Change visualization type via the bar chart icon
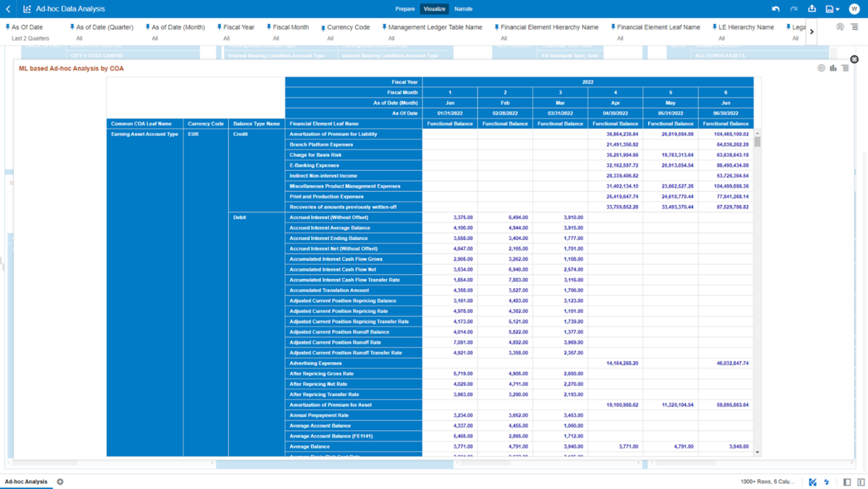Screen dimensions: 868x489 click(x=833, y=68)
